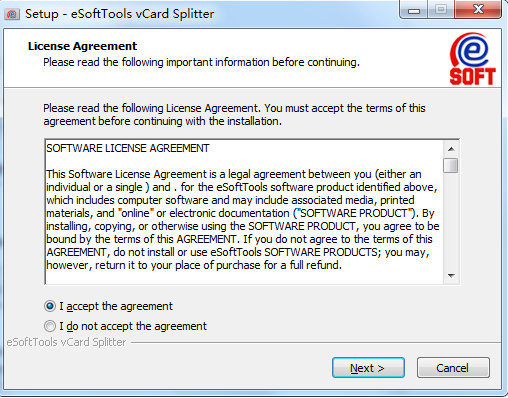Cancel the installation
Viewport: 508px width, 398px height.
point(453,368)
